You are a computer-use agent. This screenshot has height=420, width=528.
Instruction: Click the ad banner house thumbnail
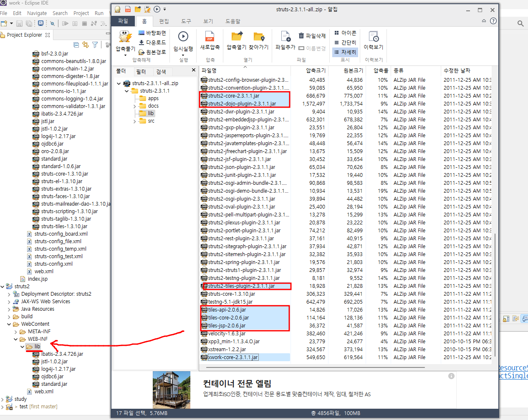[x=172, y=390]
